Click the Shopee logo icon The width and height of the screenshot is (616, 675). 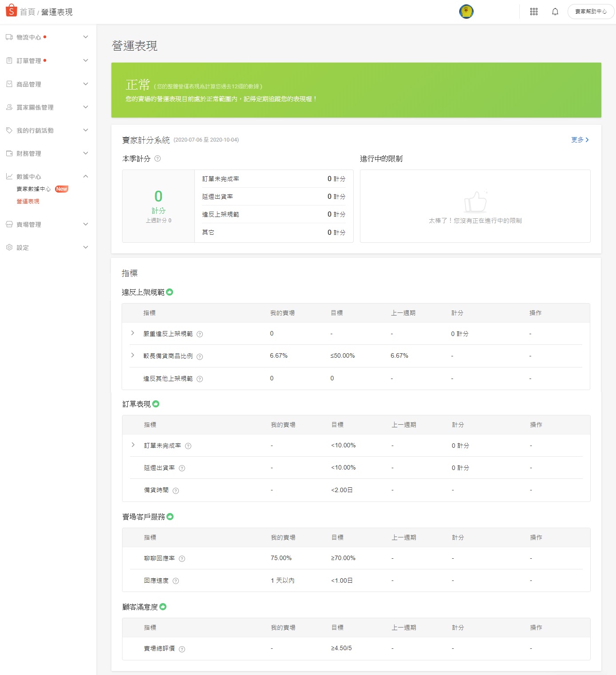pos(11,10)
